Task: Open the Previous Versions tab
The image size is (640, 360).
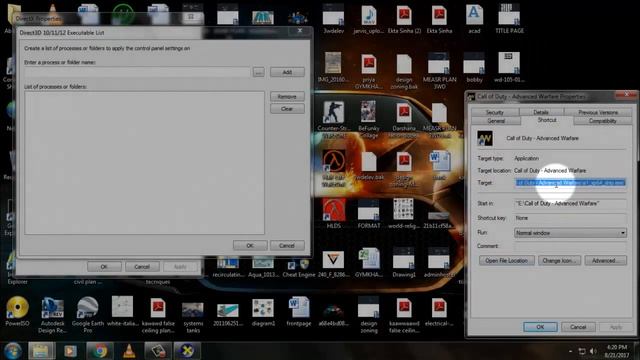Action: 598,112
